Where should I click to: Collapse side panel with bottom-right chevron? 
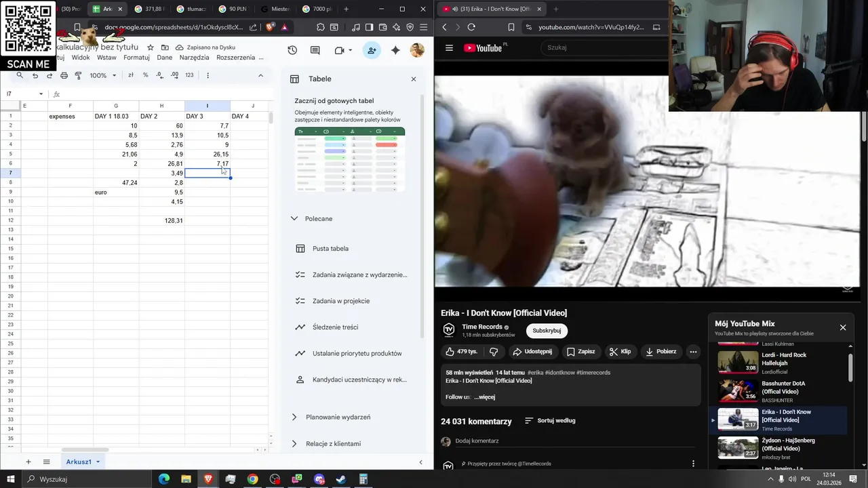[420, 462]
